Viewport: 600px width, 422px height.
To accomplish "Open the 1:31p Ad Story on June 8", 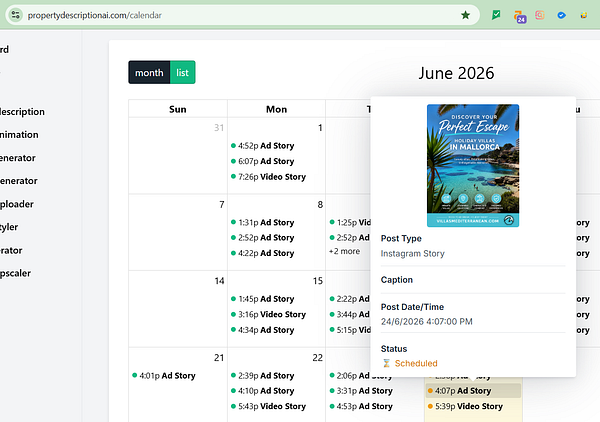I will (262, 222).
